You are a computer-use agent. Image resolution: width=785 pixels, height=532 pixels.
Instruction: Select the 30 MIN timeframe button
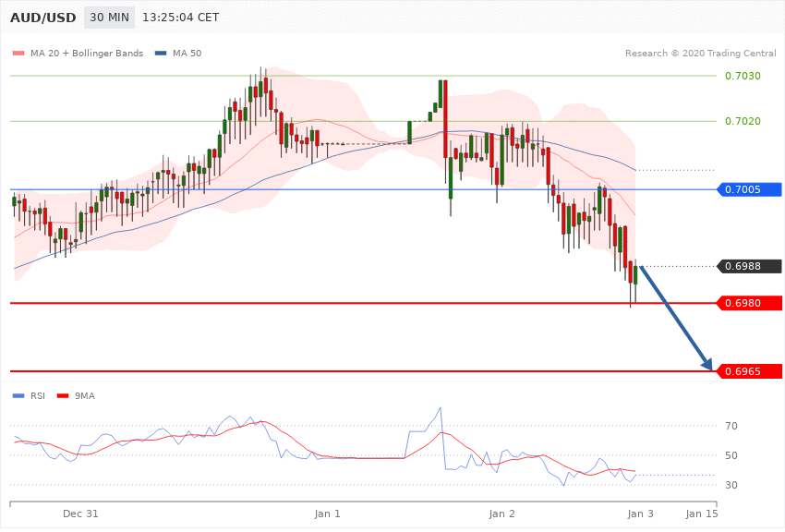(x=109, y=18)
